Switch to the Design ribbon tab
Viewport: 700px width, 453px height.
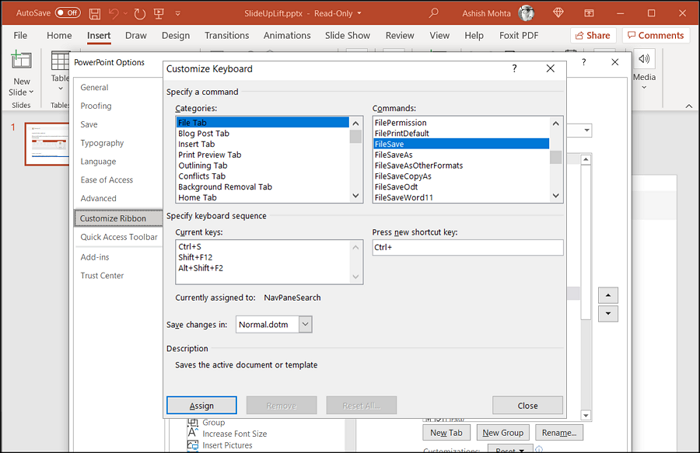(x=175, y=35)
